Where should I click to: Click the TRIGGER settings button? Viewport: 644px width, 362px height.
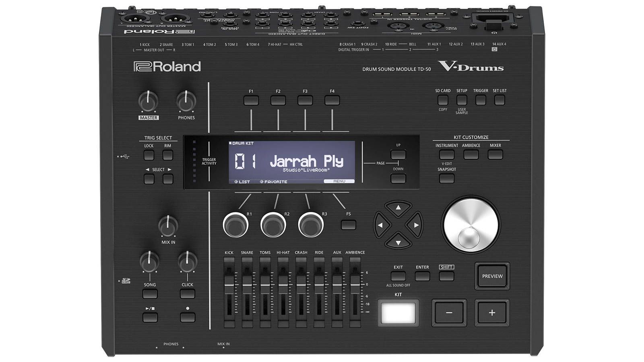point(481,100)
